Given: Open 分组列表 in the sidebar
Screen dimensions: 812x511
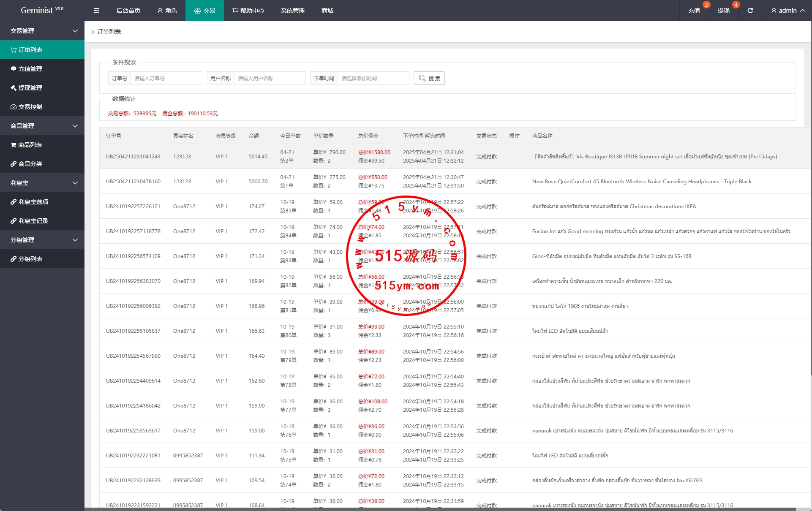Looking at the screenshot, I should point(30,259).
